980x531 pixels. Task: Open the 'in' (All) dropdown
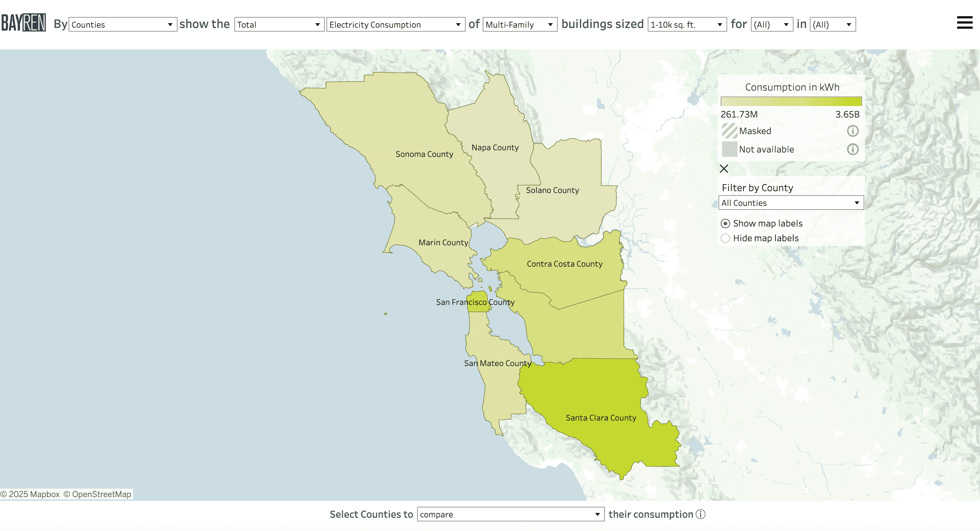pyautogui.click(x=833, y=24)
